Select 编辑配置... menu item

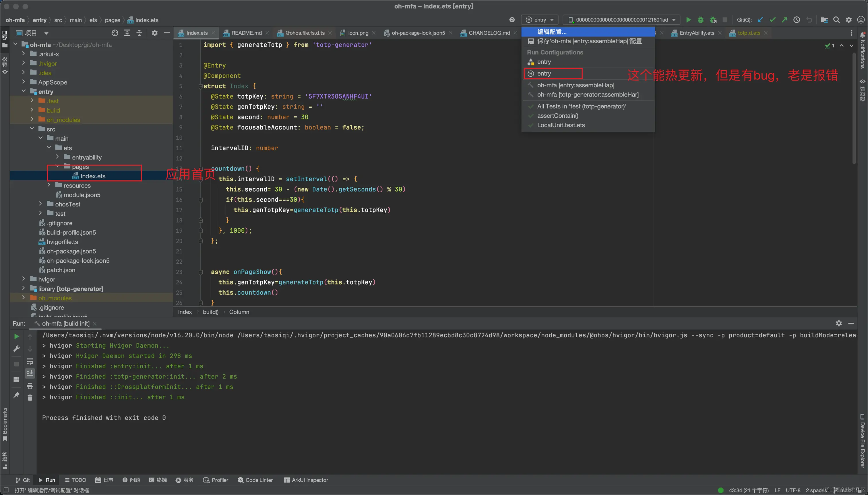588,32
